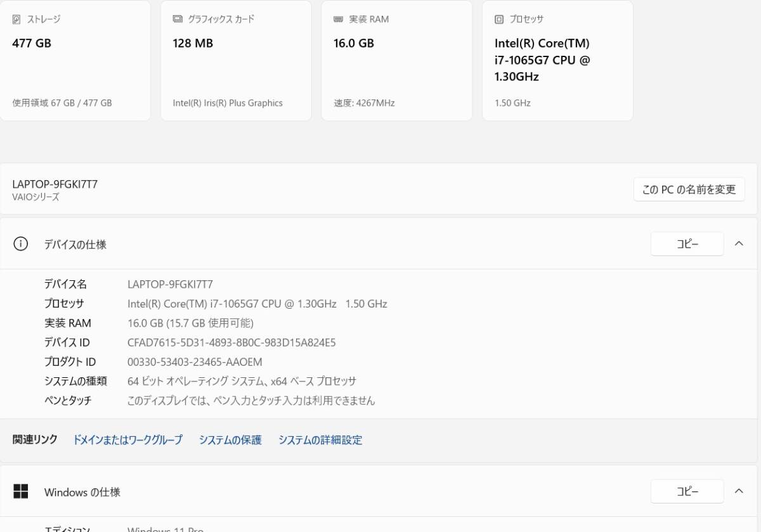Open システムの保護 settings

230,439
